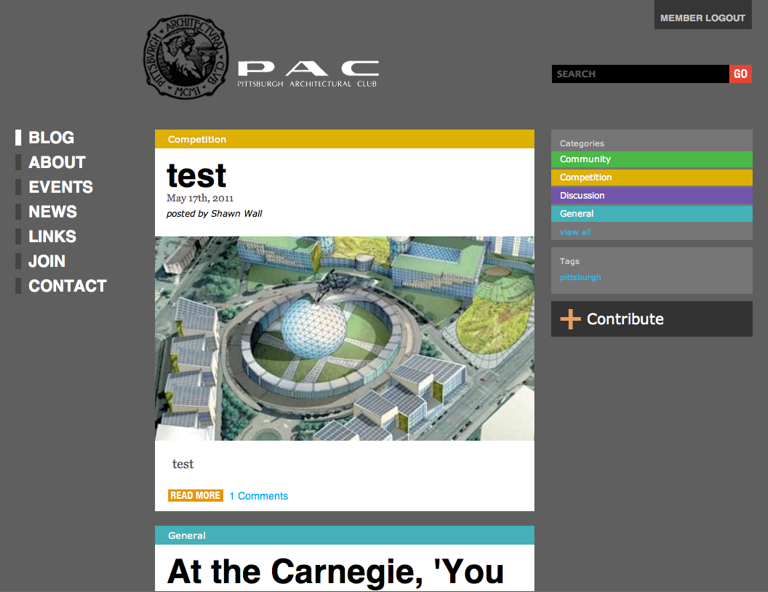Click the May 17th, 2011 date

[200, 198]
